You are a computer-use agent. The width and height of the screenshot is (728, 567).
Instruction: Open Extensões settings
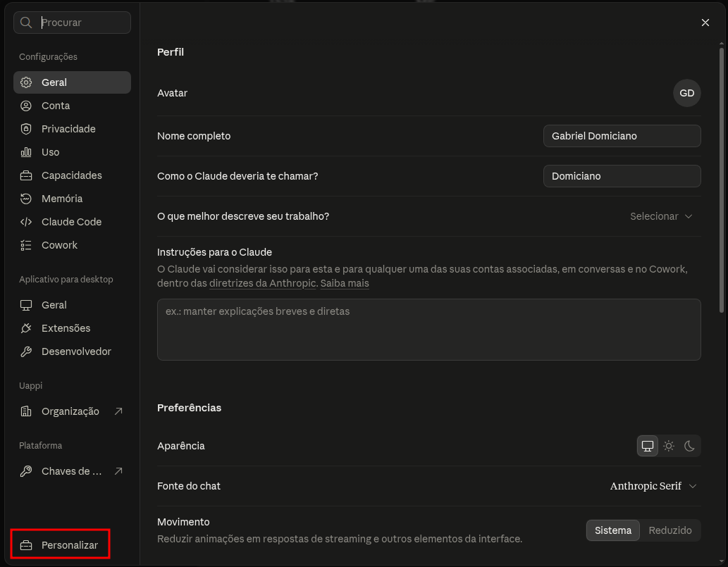[x=72, y=328]
